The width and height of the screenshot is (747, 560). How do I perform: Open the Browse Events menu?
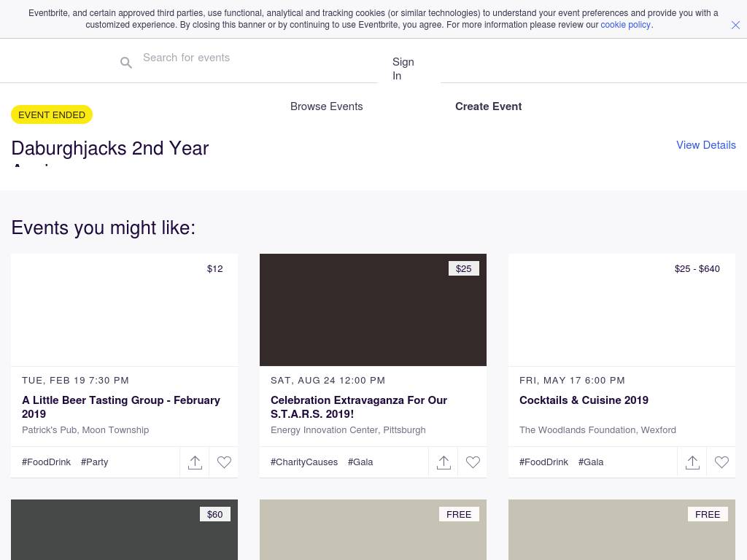click(x=326, y=106)
